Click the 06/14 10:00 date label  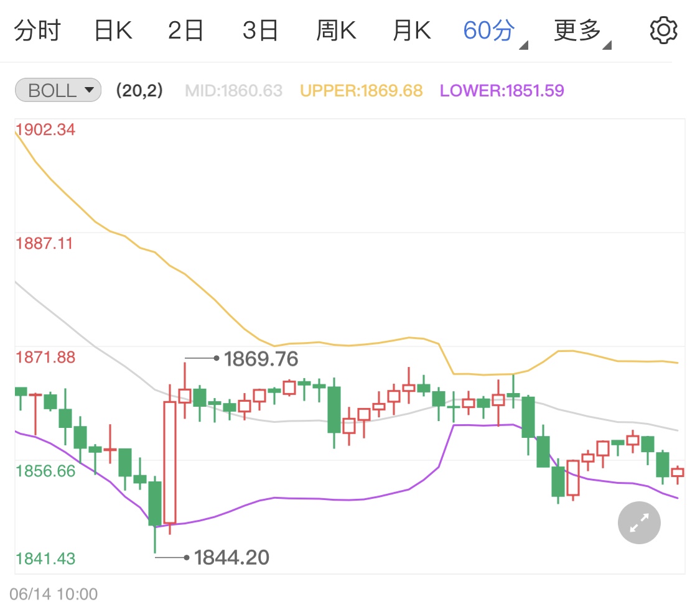pyautogui.click(x=54, y=594)
